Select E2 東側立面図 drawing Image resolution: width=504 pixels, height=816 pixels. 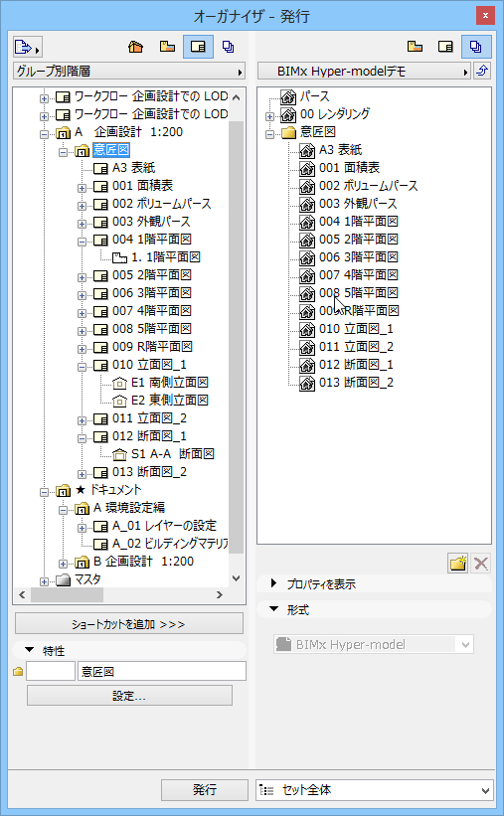click(x=170, y=401)
